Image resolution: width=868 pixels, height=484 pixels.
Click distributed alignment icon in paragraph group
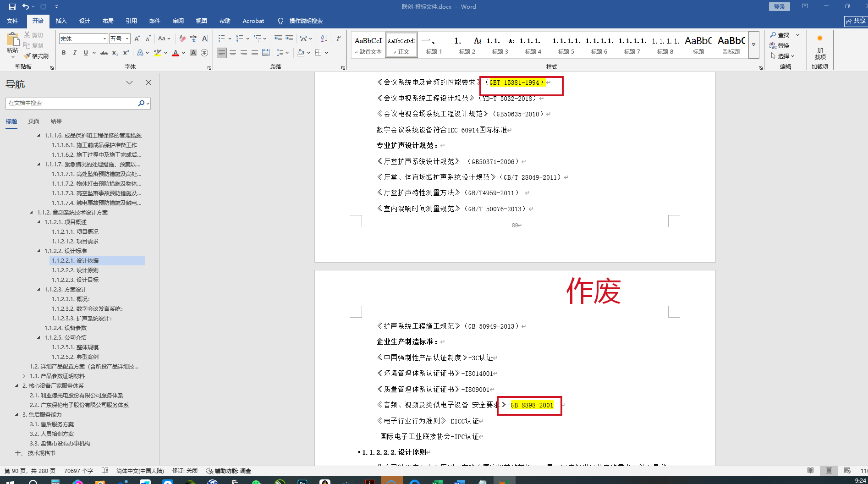[x=266, y=53]
